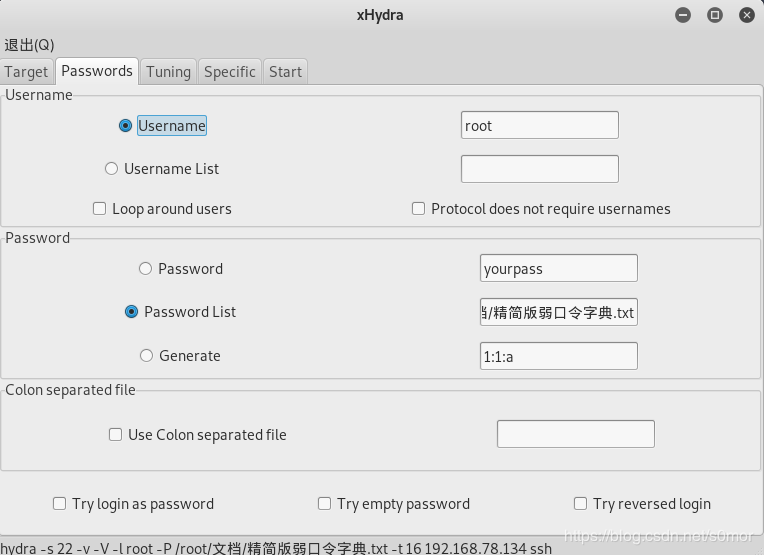Switch to the Target tab

point(26,72)
